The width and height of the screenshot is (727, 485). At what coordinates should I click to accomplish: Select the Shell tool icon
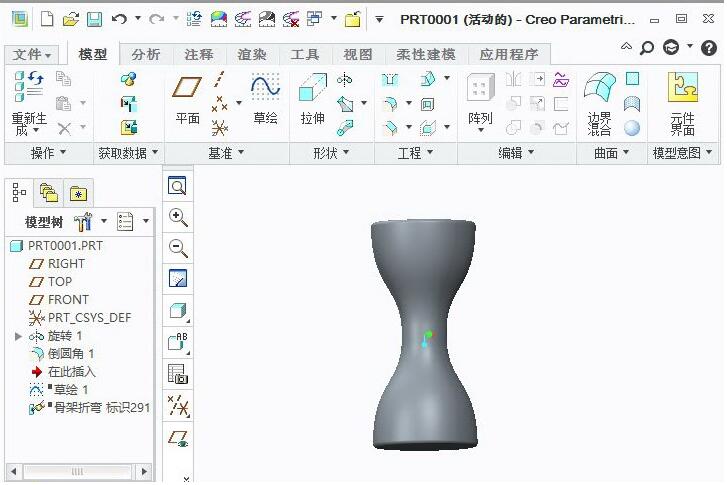(x=427, y=104)
